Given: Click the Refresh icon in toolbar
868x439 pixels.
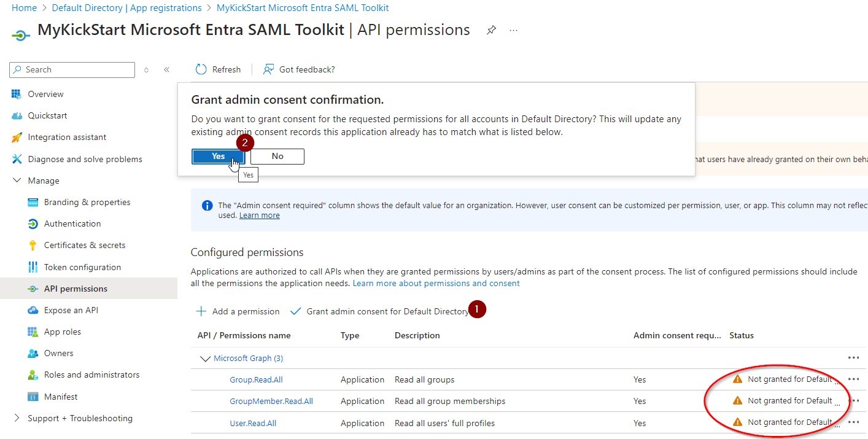Looking at the screenshot, I should coord(201,69).
